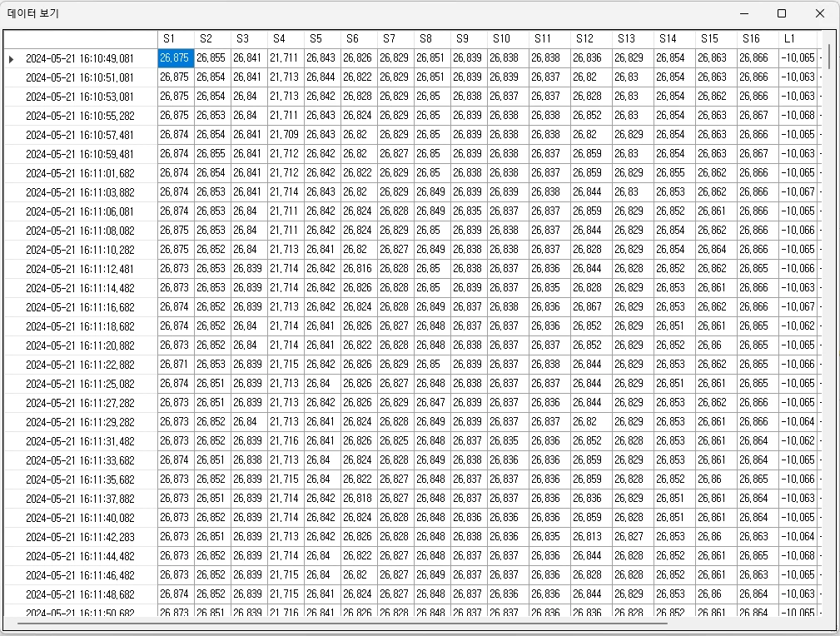The width and height of the screenshot is (840, 636).
Task: Click the S3 column header
Action: [249, 39]
